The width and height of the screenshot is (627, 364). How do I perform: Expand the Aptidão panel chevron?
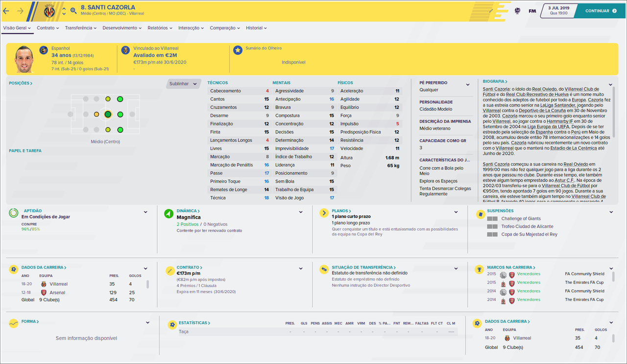pos(145,212)
